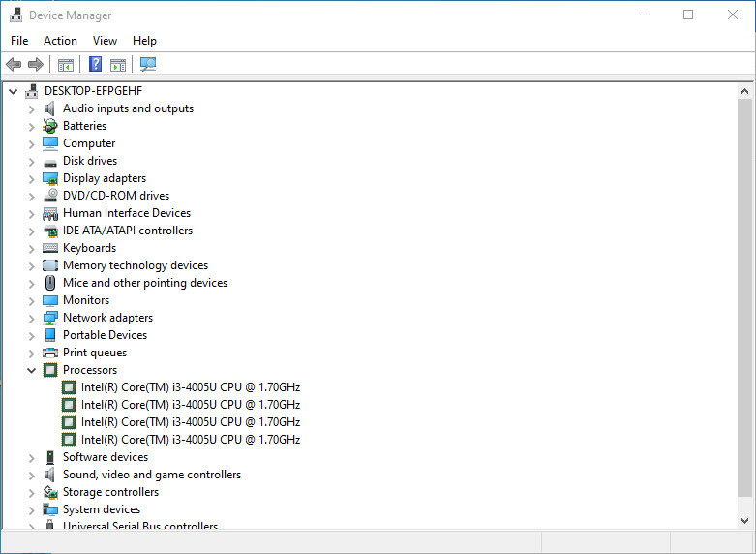The width and height of the screenshot is (756, 554).
Task: Select the Human Interface Devices label
Action: click(127, 213)
